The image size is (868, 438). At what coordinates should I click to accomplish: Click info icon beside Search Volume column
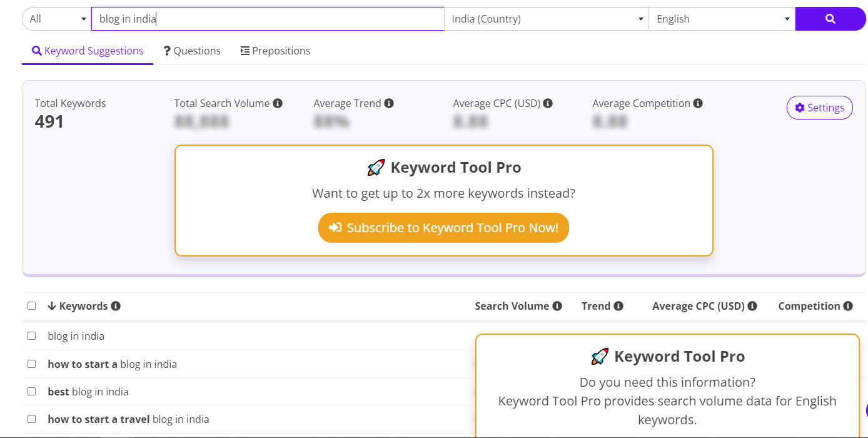tap(557, 306)
